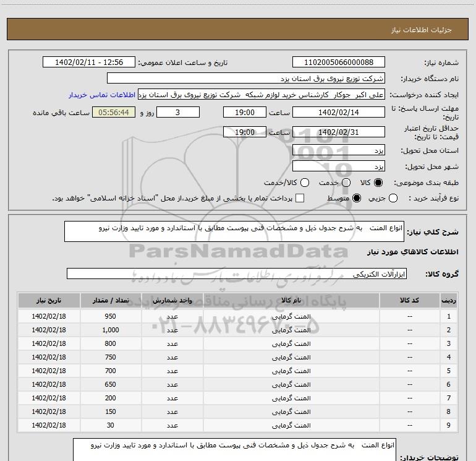This screenshot has height=461, width=476.
Task: Click the request number field 1102005066000088
Action: tap(339, 62)
